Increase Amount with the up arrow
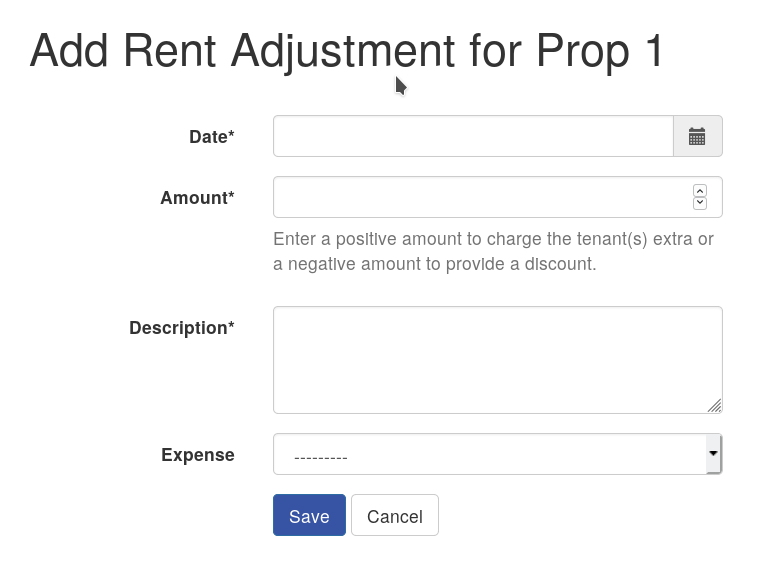 700,191
